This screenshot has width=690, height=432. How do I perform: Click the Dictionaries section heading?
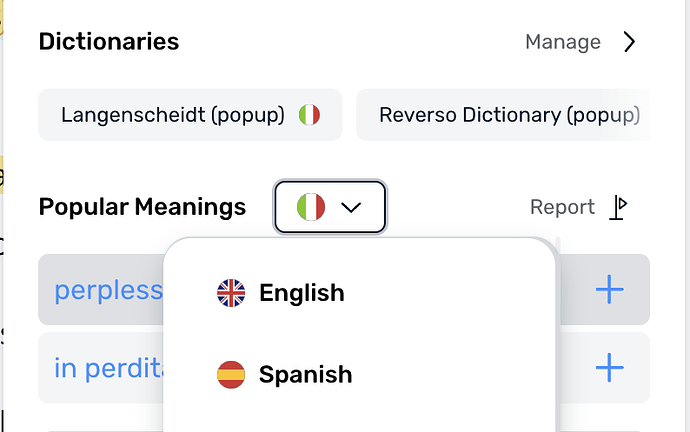pos(109,42)
